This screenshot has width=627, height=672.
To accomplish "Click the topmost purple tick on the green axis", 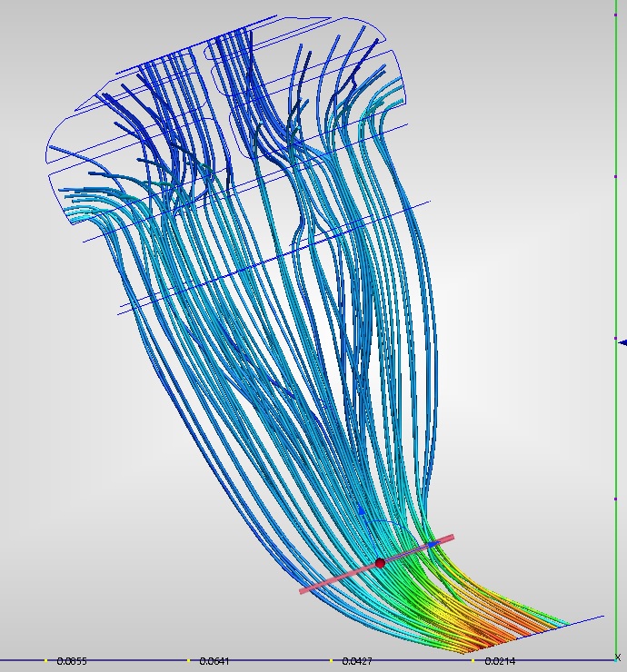I will click(615, 14).
